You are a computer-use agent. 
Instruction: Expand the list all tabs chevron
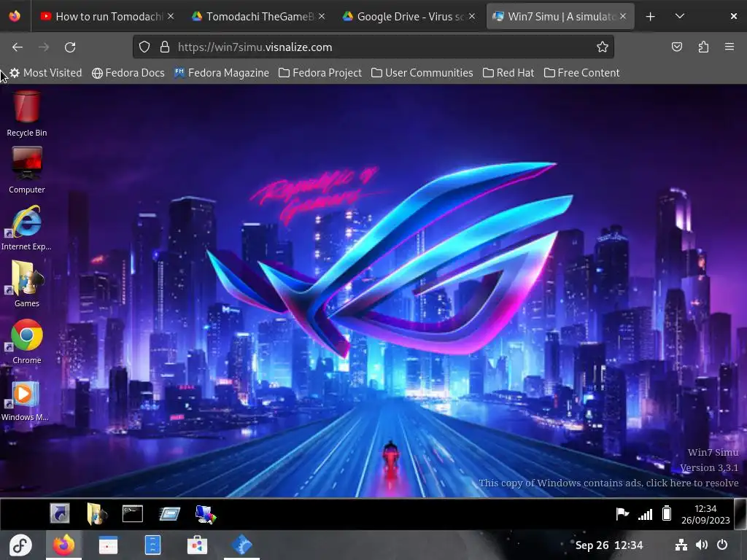tap(680, 16)
